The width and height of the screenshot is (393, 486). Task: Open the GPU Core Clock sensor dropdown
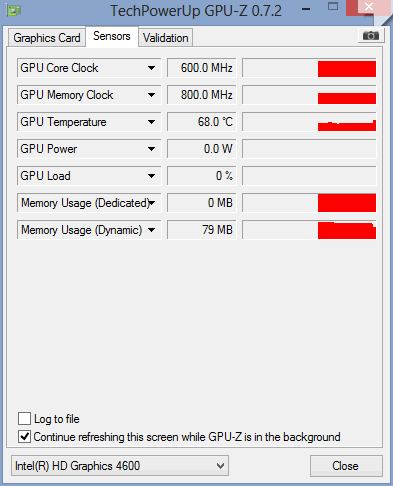151,68
